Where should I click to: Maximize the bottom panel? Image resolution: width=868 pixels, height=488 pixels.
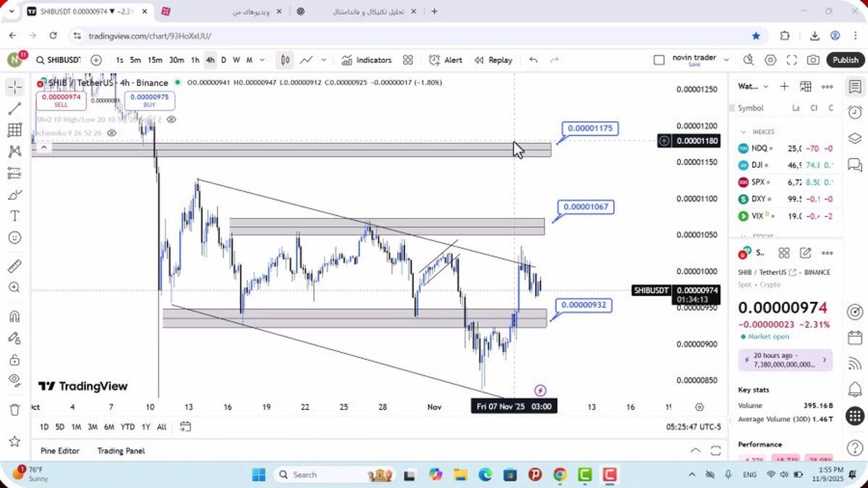coord(715,450)
